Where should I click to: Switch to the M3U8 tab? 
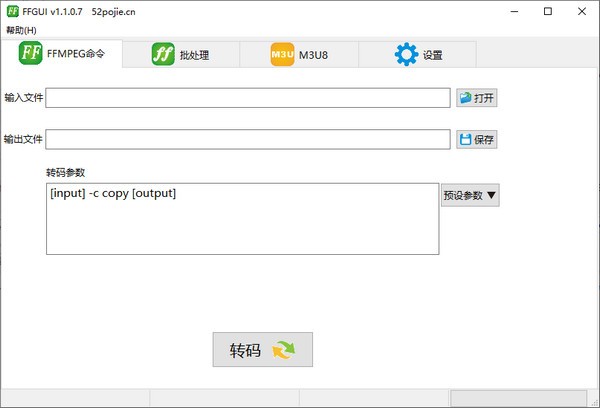point(299,54)
